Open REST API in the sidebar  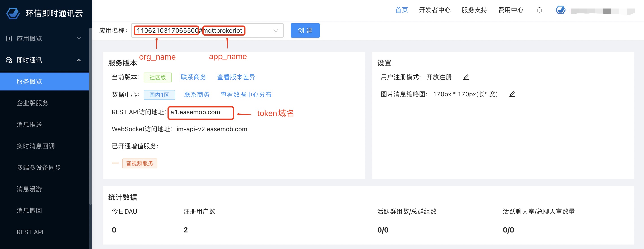point(30,232)
